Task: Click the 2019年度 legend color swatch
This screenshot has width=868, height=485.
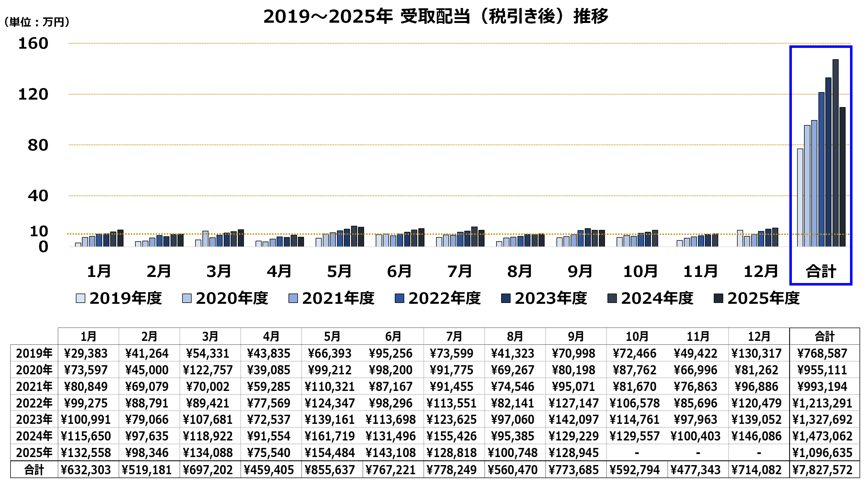Action: pyautogui.click(x=81, y=299)
